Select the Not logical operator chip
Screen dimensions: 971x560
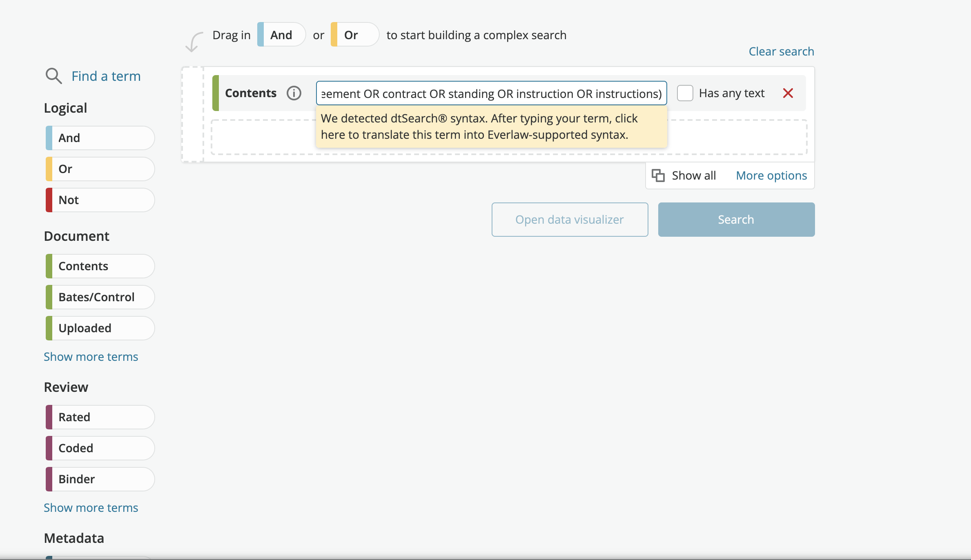click(99, 200)
